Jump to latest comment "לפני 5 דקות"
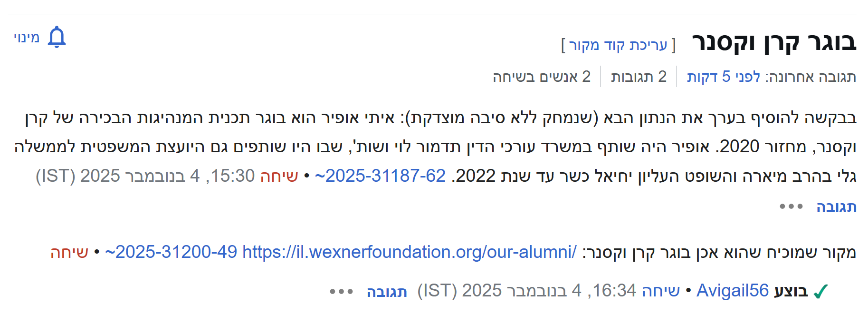Image resolution: width=868 pixels, height=315 pixels. point(724,77)
